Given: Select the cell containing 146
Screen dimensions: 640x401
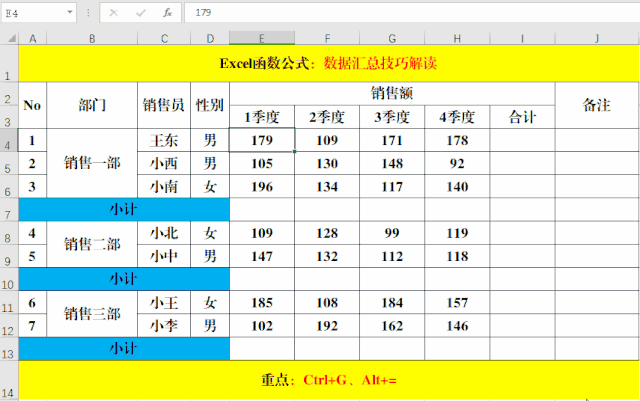Looking at the screenshot, I should coord(457,325).
